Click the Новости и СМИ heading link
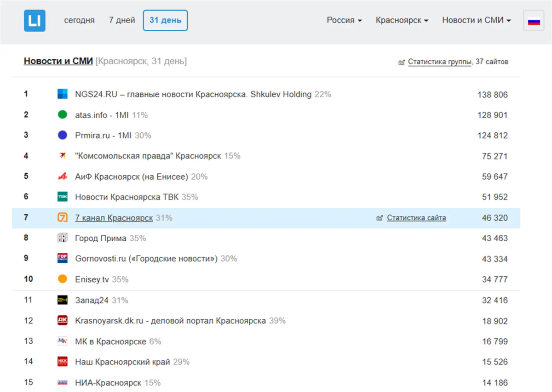The image size is (552, 392). click(58, 61)
